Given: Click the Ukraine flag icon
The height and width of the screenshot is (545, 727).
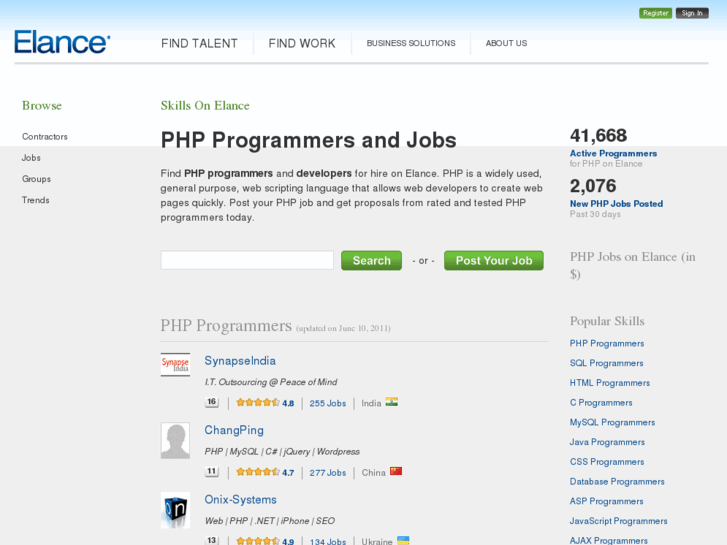Looking at the screenshot, I should 403,540.
